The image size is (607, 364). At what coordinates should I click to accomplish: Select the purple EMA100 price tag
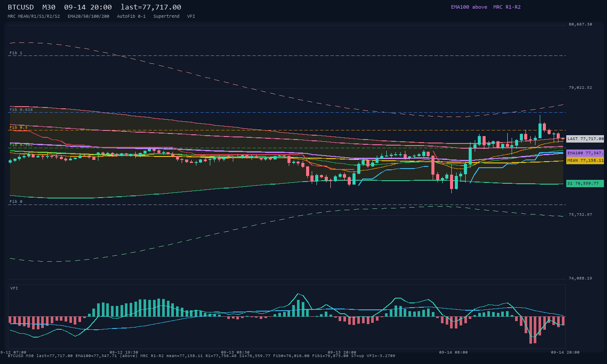point(585,153)
